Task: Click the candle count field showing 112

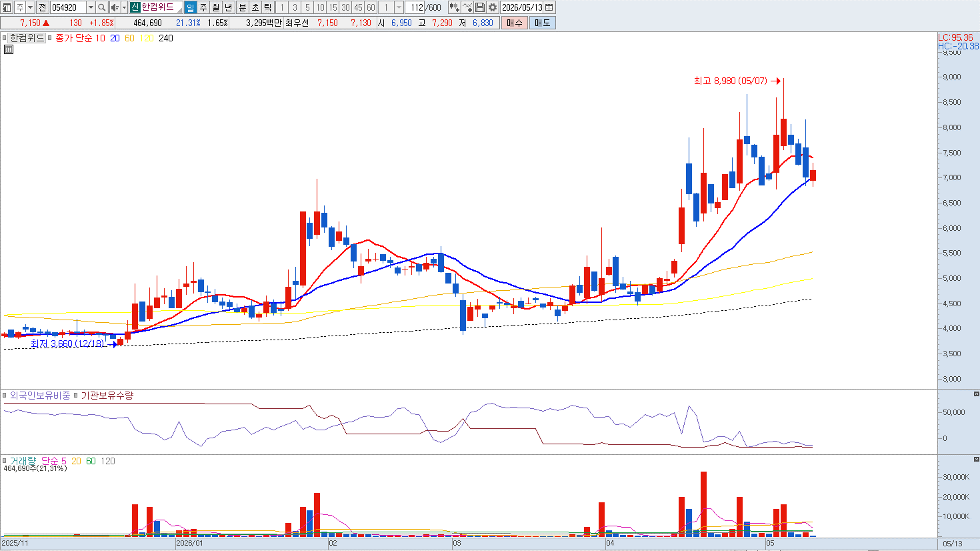Action: point(416,7)
